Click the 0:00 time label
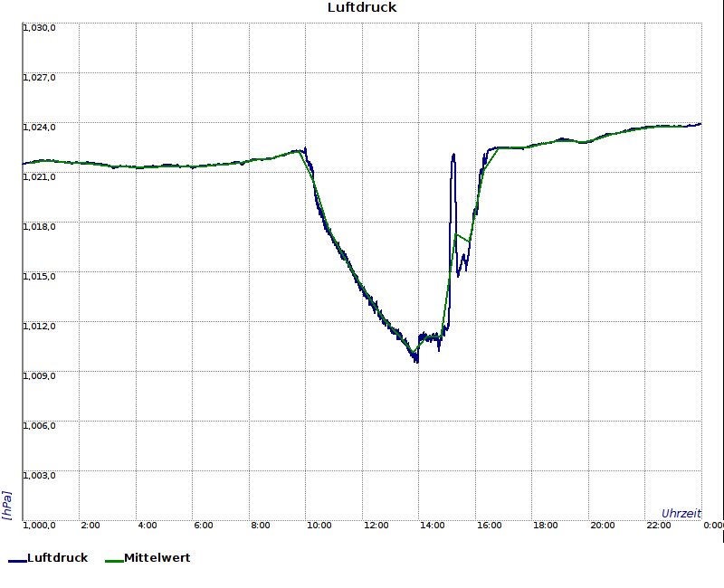Image resolution: width=724 pixels, height=588 pixels. [714, 526]
